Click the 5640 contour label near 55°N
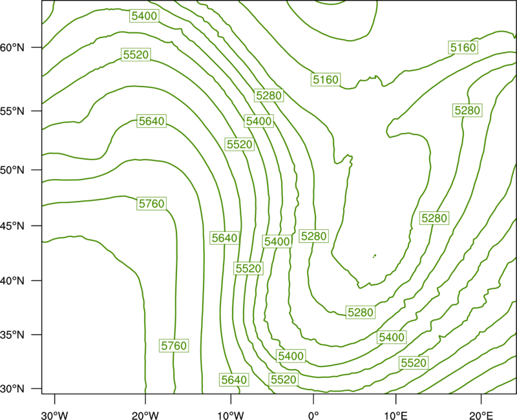517x420 pixels. [x=151, y=121]
